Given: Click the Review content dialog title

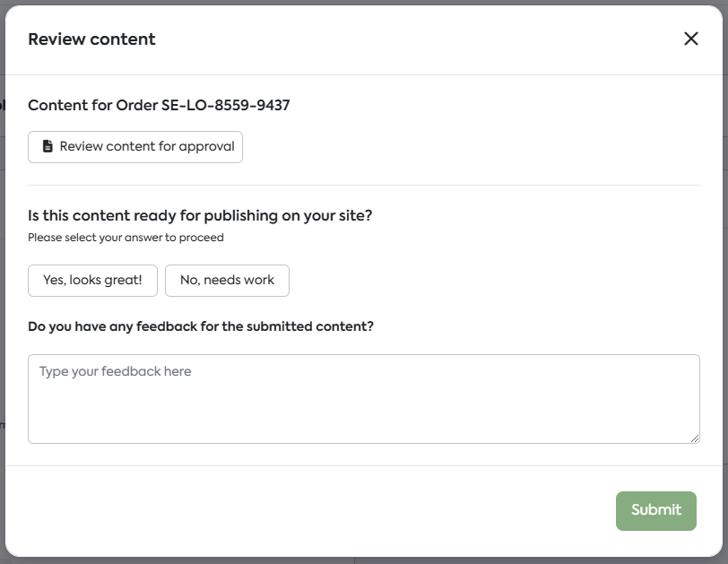Looking at the screenshot, I should pyautogui.click(x=91, y=39).
